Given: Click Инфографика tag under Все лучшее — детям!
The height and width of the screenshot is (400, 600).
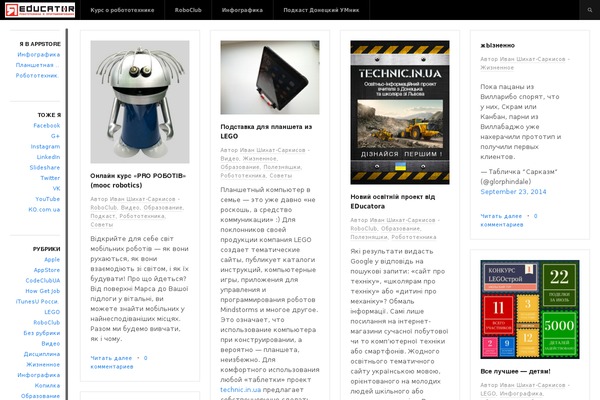Looking at the screenshot, I should (x=521, y=393).
